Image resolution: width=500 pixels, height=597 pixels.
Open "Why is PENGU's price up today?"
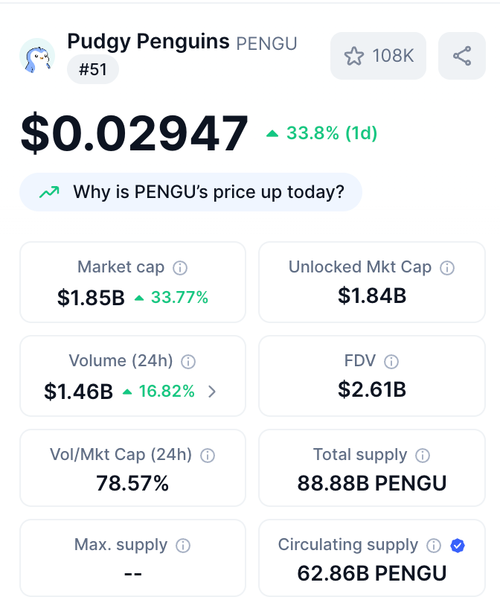190,192
